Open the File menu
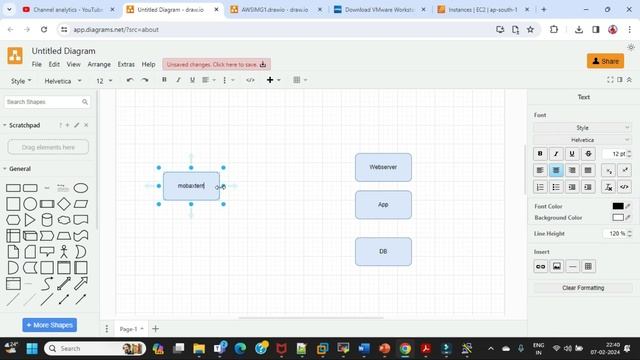Screen dimensions: 640x360 [x=37, y=64]
